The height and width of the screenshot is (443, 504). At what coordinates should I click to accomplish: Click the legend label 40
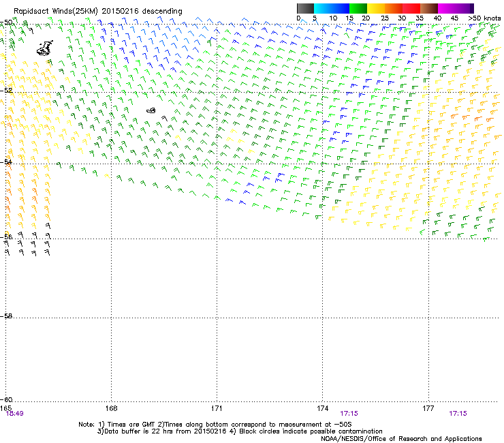(437, 18)
